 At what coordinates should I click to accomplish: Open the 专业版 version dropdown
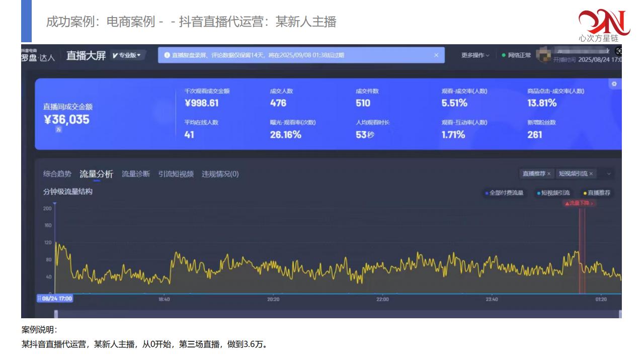click(127, 55)
